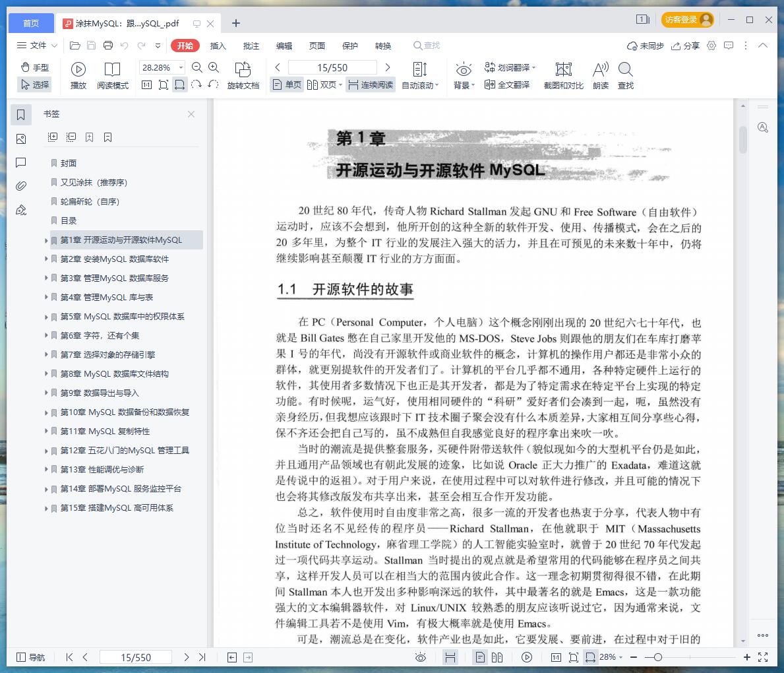Zoom in using the magnifier plus icon
Screen dimensions: 784x673
coord(214,67)
